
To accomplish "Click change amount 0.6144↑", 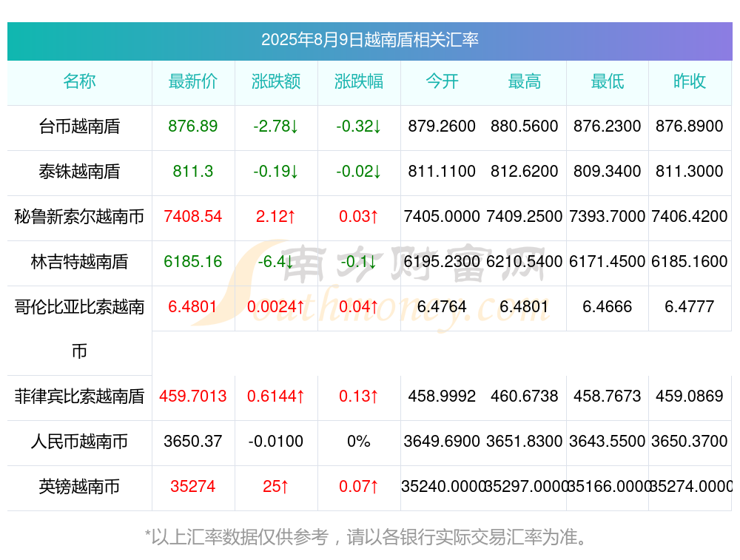I will coord(276,396).
